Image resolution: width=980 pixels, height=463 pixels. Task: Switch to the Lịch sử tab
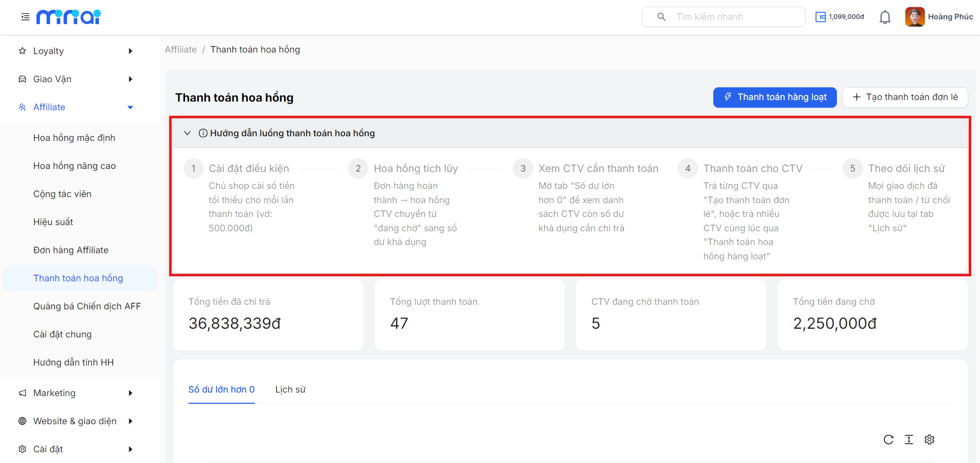click(x=290, y=389)
